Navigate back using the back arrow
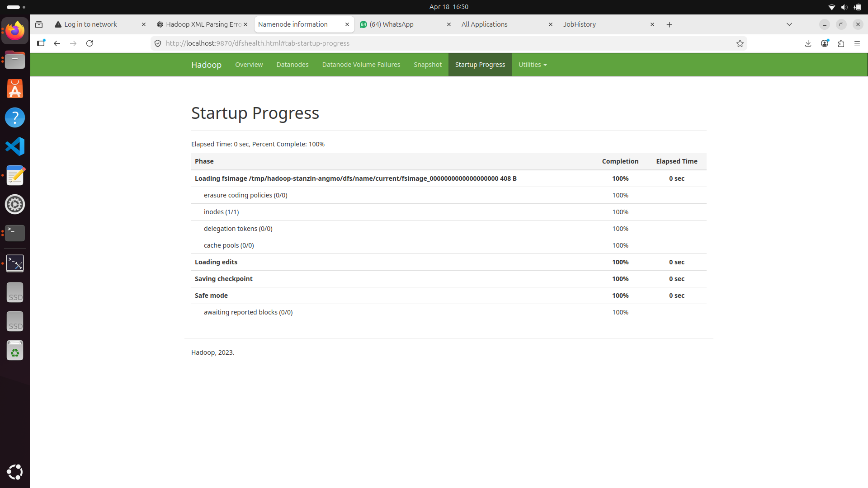Viewport: 868px width, 488px height. click(x=57, y=43)
